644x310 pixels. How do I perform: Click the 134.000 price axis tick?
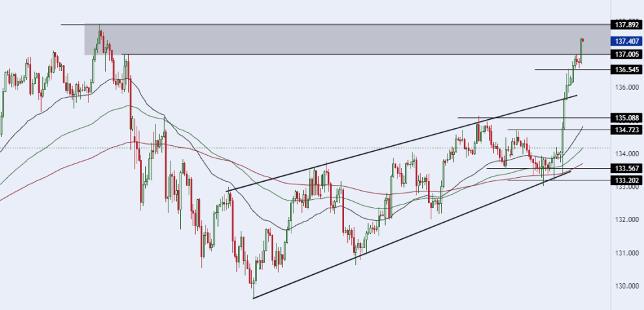(626, 153)
